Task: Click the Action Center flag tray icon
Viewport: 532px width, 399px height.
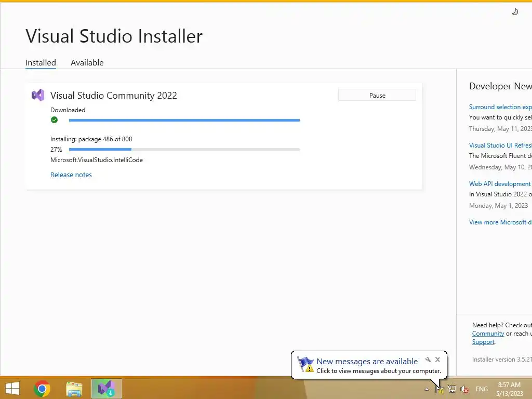Action: tap(439, 389)
